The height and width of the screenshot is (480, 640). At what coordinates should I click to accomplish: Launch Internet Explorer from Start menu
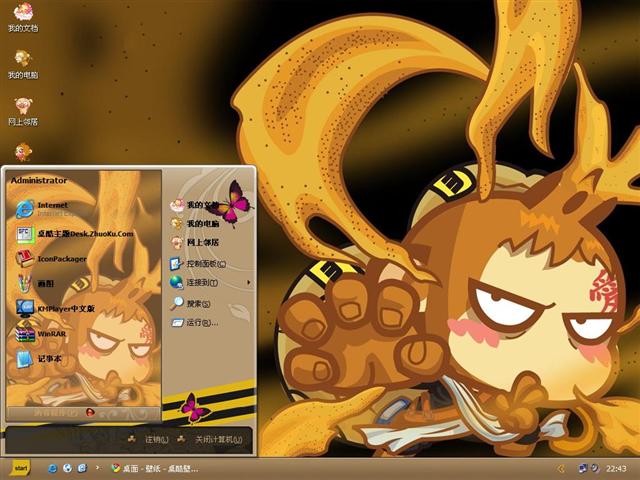[x=45, y=209]
